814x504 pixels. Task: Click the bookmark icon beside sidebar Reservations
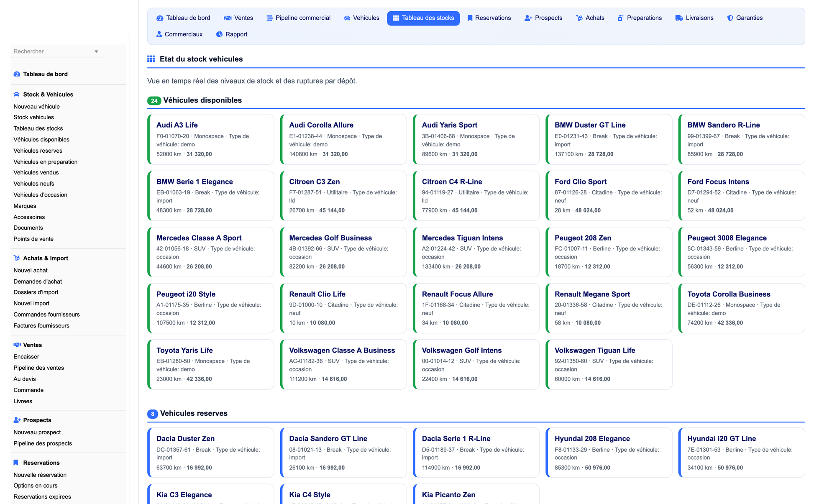(16, 463)
